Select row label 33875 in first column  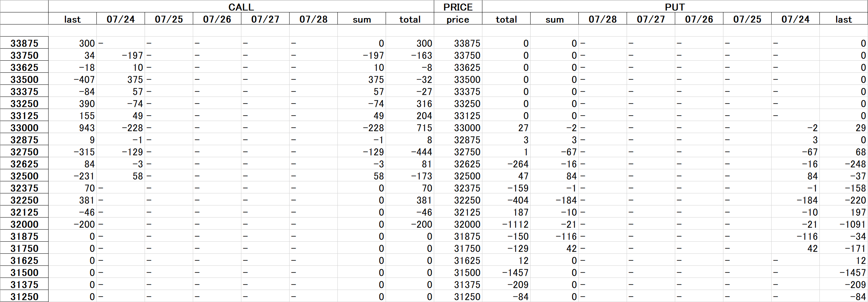[x=24, y=43]
